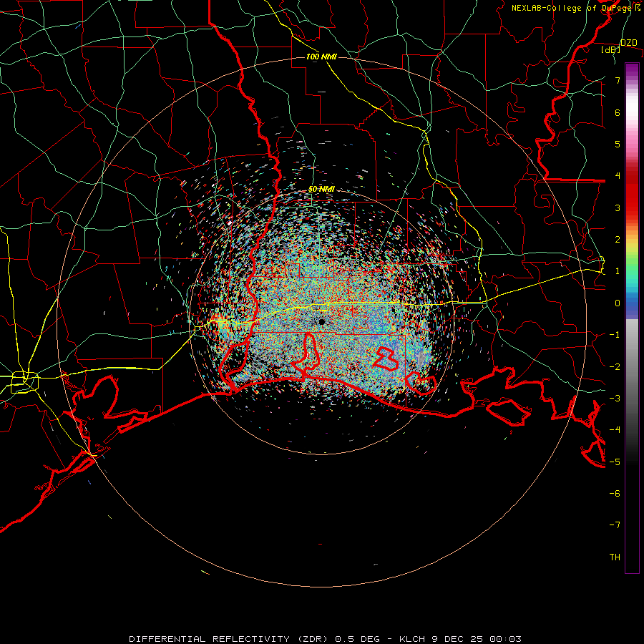Screen dimensions: 644x644
Task: Click the colorbar tick label 1
Action: [618, 271]
